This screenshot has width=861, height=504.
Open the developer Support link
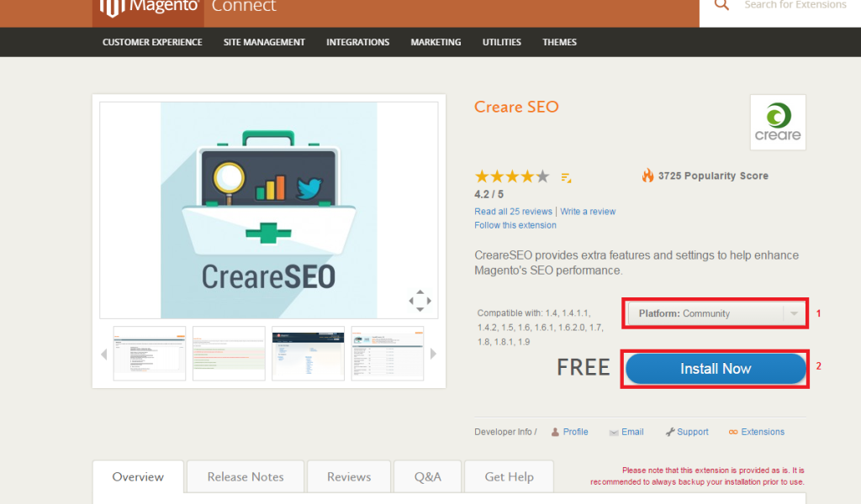(x=693, y=432)
